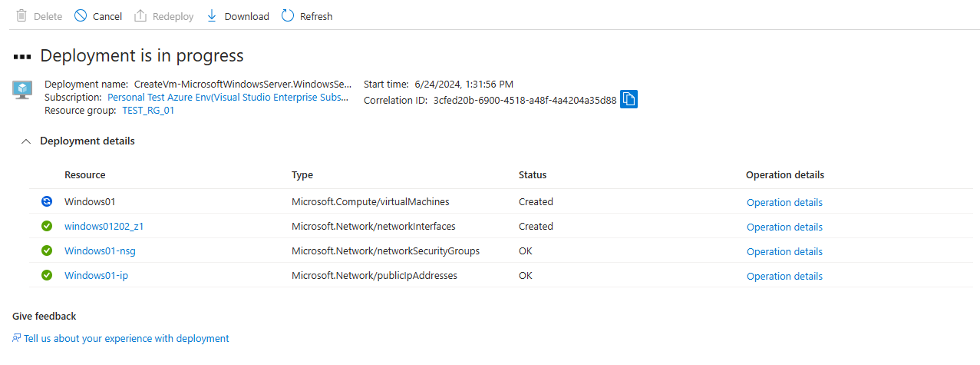Select the Microsoft.Compute/virtualMachines type cell

click(x=371, y=201)
